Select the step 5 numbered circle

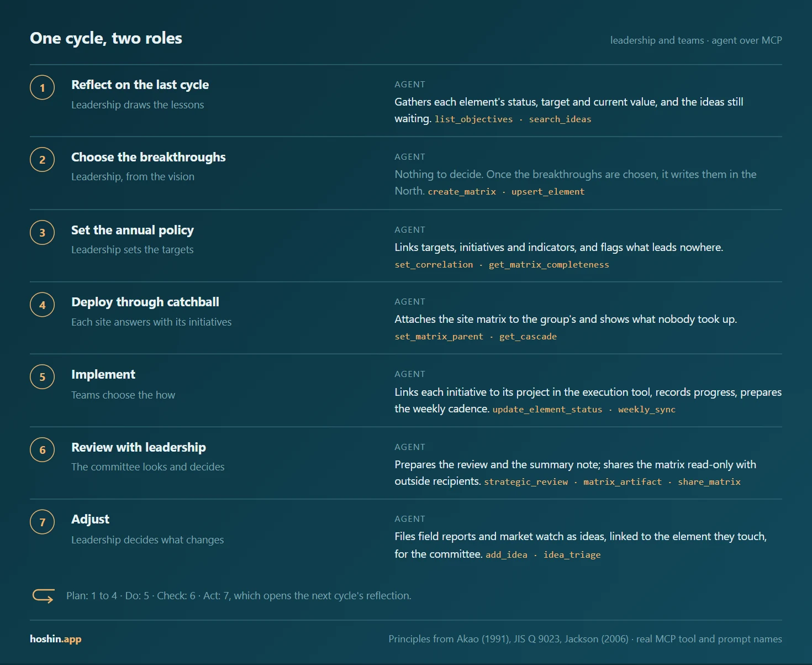42,377
